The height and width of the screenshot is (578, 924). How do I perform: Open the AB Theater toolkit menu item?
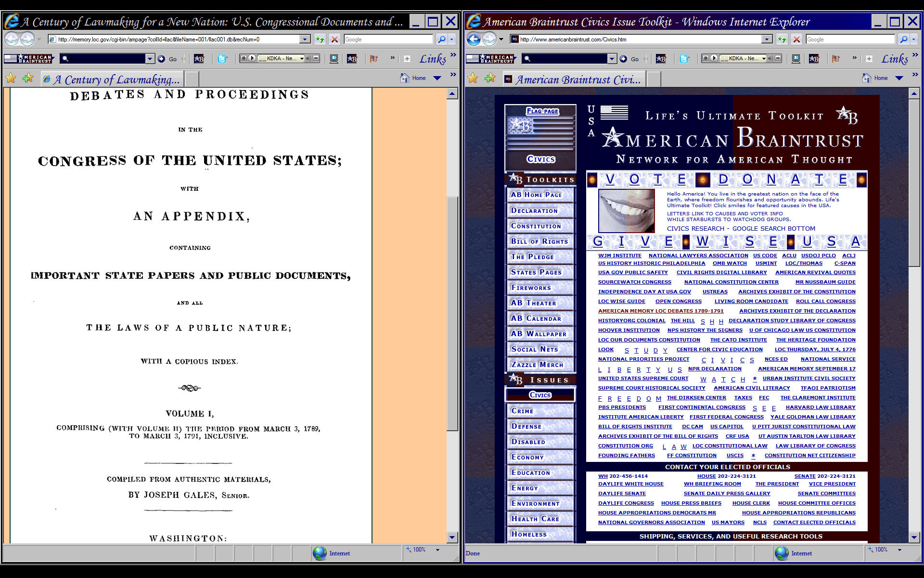(540, 302)
